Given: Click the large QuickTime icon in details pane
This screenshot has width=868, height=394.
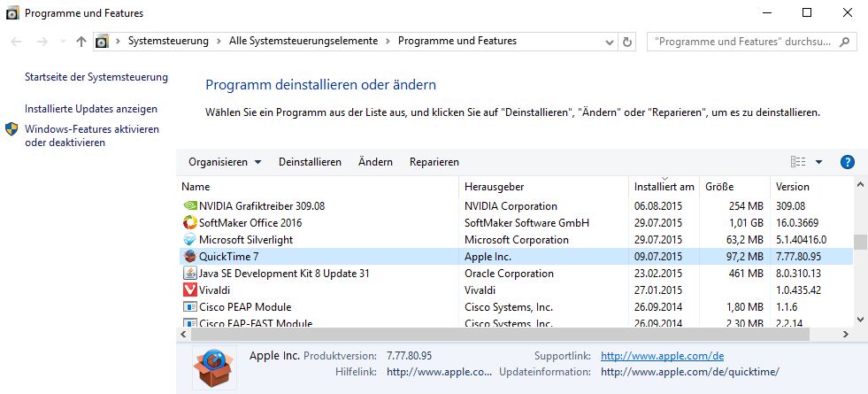Looking at the screenshot, I should click(214, 367).
